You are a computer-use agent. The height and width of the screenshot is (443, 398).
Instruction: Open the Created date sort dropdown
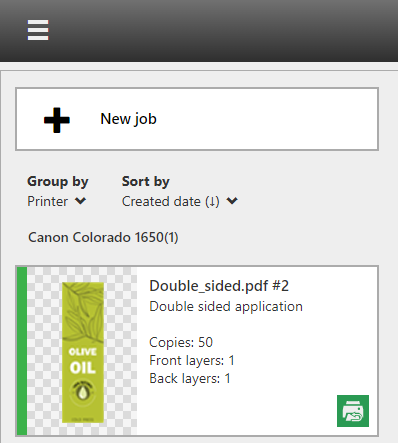[180, 201]
